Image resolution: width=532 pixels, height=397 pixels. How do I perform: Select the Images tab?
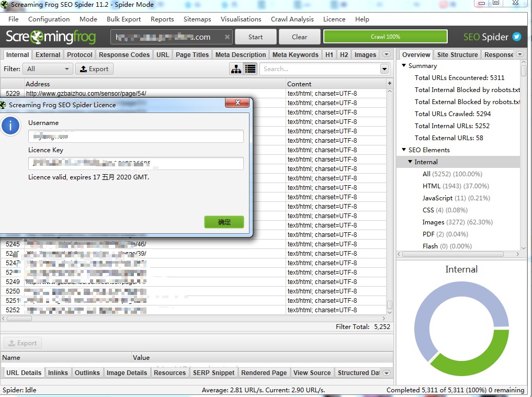(x=365, y=54)
